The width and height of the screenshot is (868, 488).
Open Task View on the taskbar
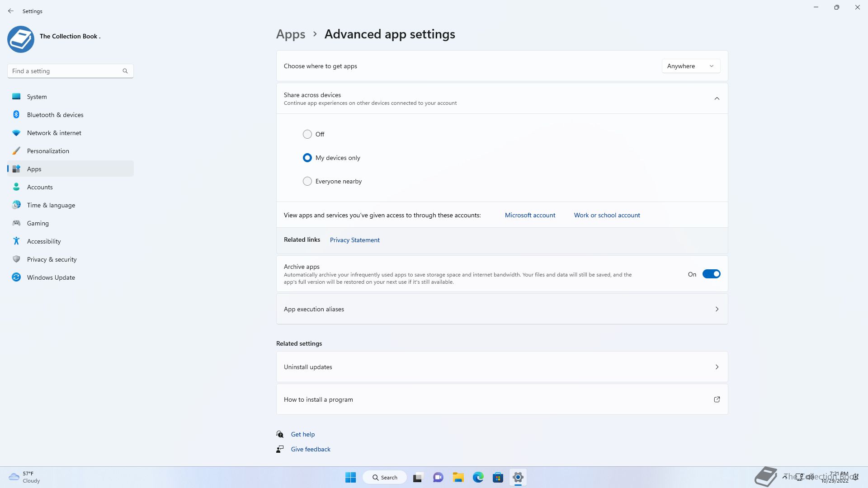click(x=418, y=477)
